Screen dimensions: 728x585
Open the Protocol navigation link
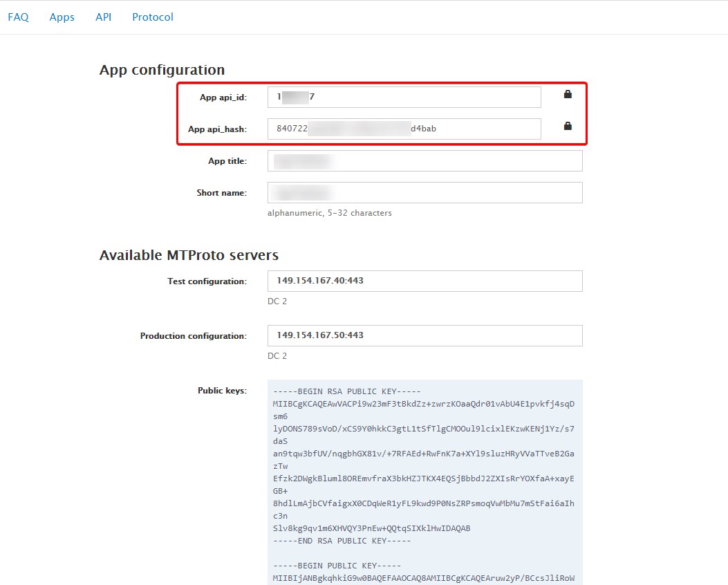point(153,17)
